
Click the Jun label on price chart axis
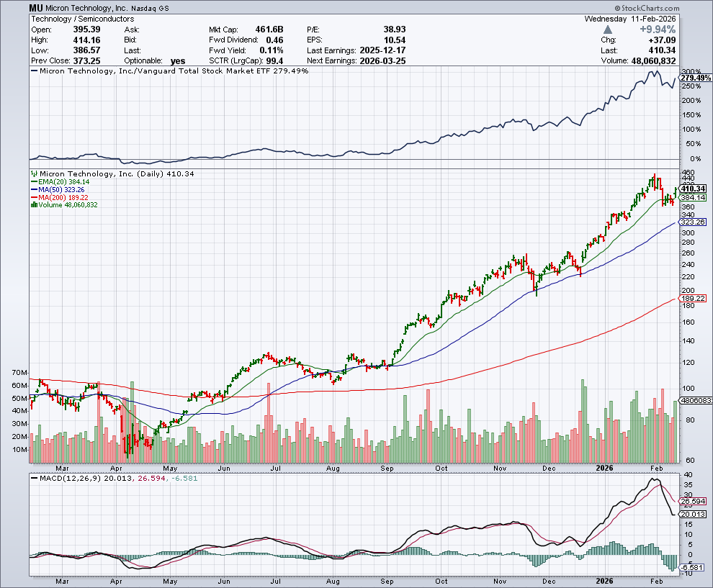pos(224,468)
